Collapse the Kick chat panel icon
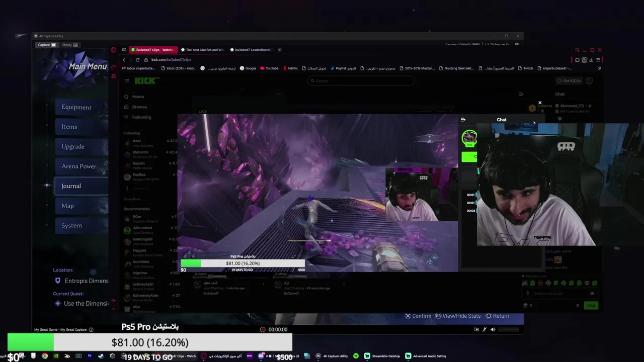 tap(521, 94)
